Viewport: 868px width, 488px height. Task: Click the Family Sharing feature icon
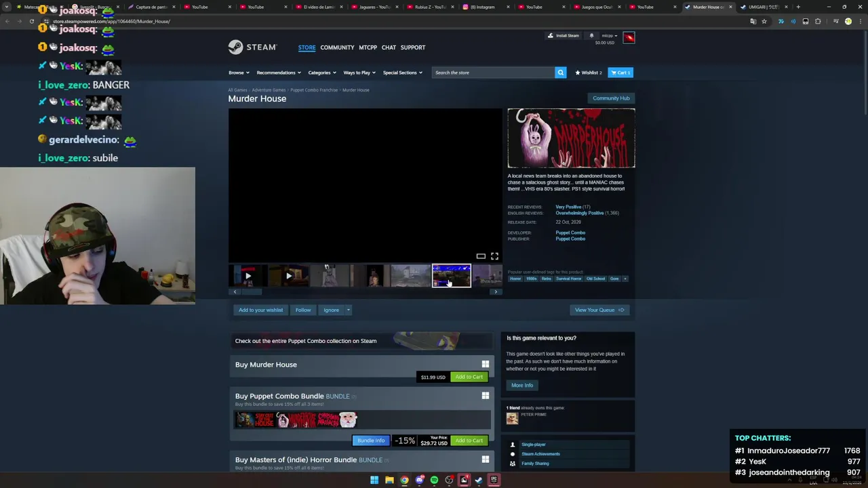click(x=513, y=464)
